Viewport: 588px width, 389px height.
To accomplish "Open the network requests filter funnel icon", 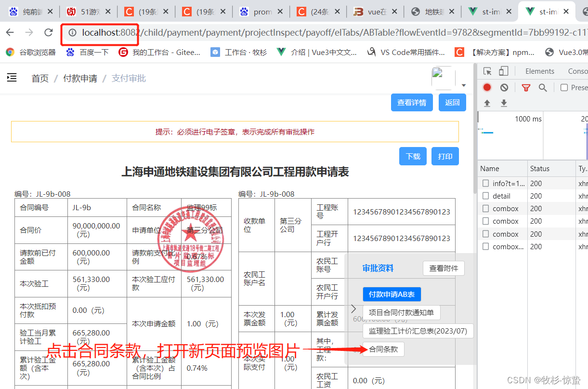I will (526, 87).
